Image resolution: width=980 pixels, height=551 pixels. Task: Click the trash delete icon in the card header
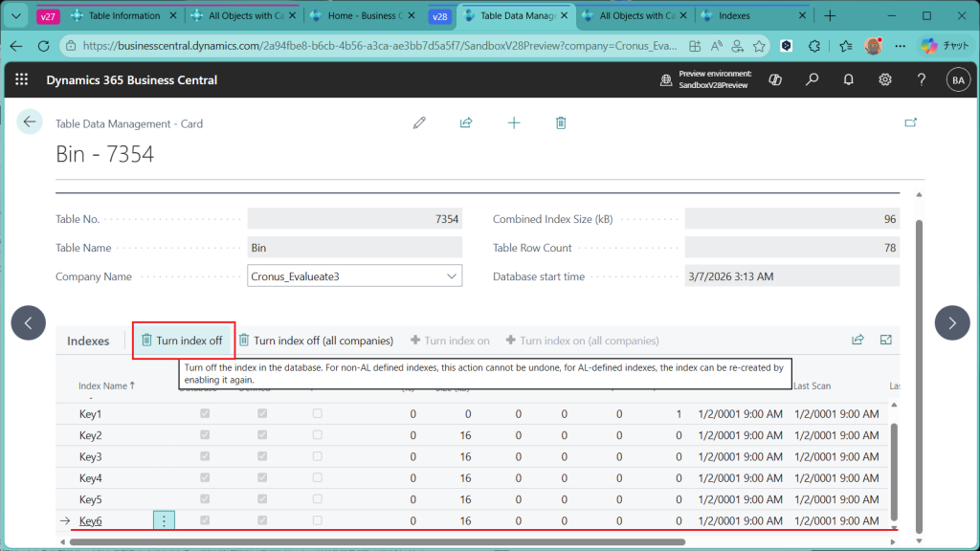tap(561, 122)
